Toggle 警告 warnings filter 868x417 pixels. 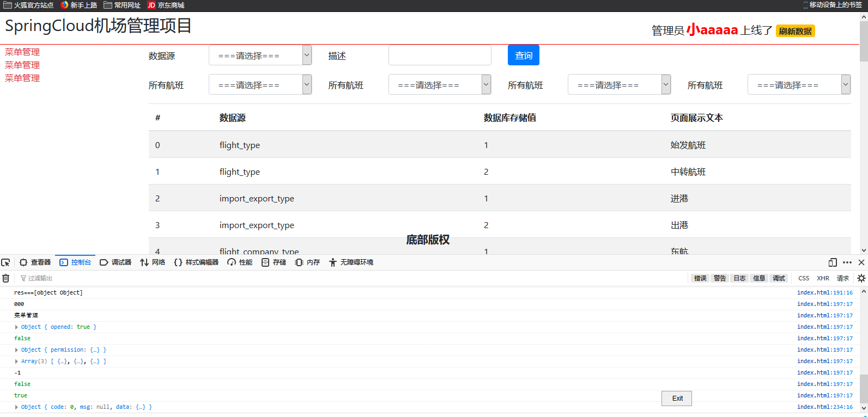click(720, 278)
